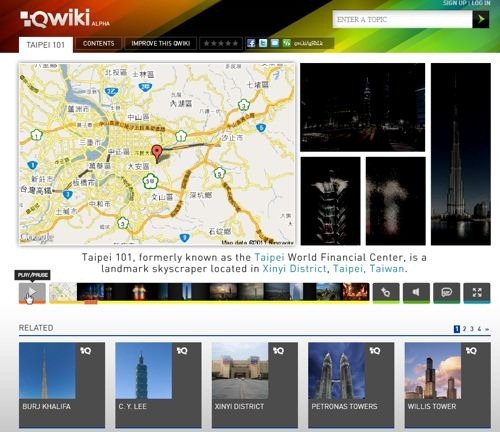The image size is (500, 432).
Task: Open the Contents tab
Action: [98, 44]
